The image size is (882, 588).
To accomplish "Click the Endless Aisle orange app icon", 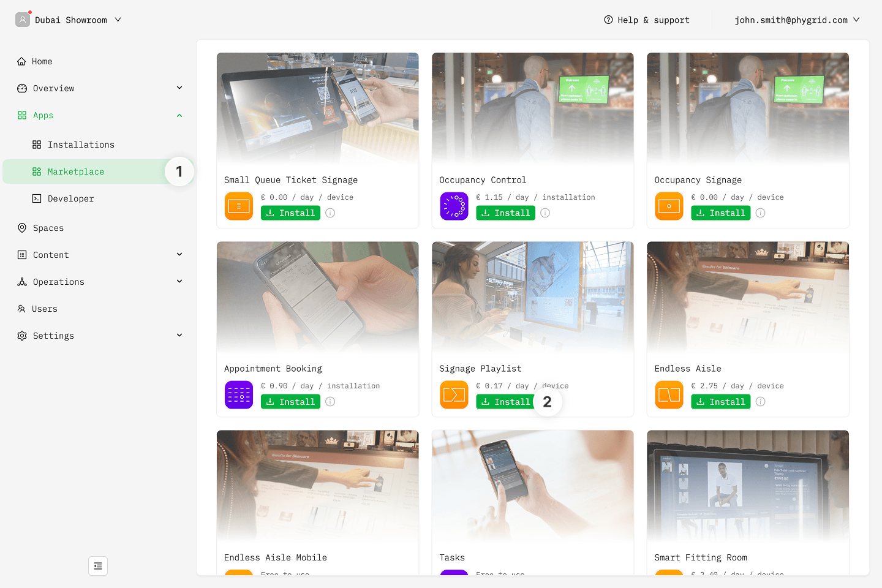I will point(669,394).
